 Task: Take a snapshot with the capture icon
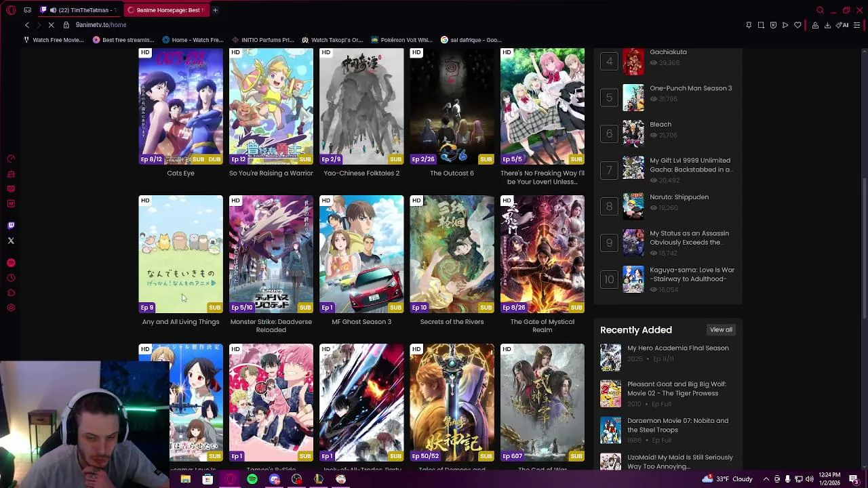click(761, 25)
